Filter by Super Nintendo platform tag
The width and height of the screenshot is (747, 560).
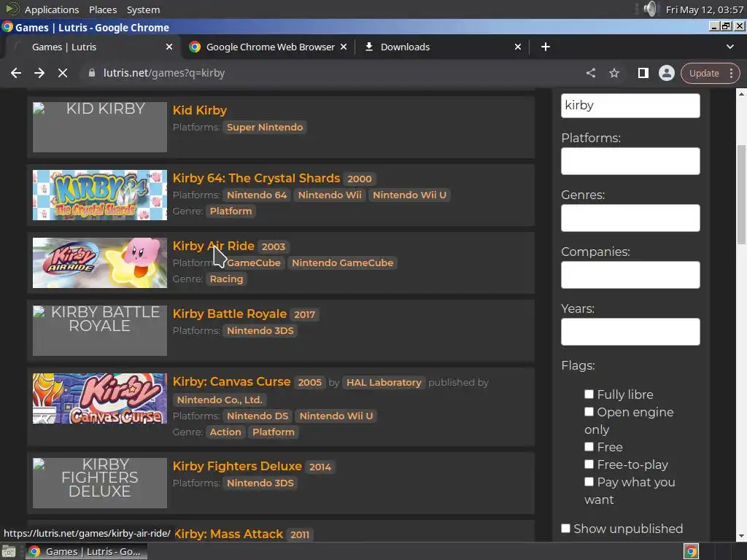tap(265, 127)
